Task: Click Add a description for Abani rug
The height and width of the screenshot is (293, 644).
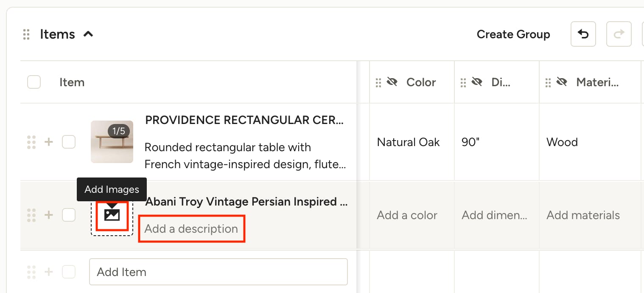Action: 191,229
